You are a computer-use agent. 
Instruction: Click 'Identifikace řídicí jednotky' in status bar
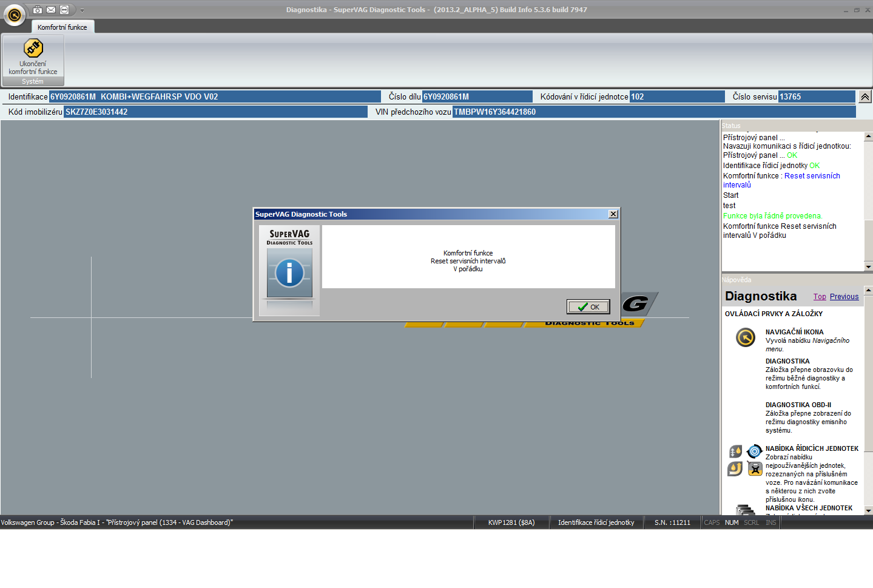pyautogui.click(x=596, y=522)
